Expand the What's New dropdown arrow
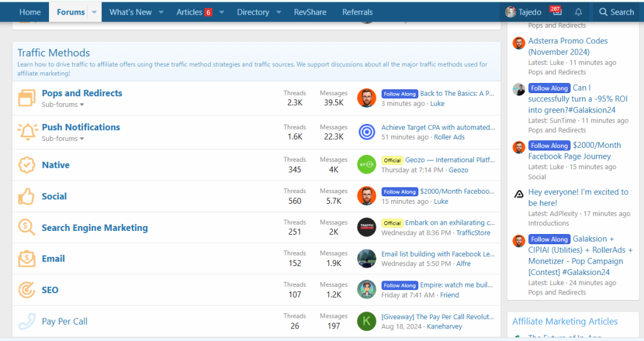This screenshot has width=644, height=341. (x=161, y=12)
